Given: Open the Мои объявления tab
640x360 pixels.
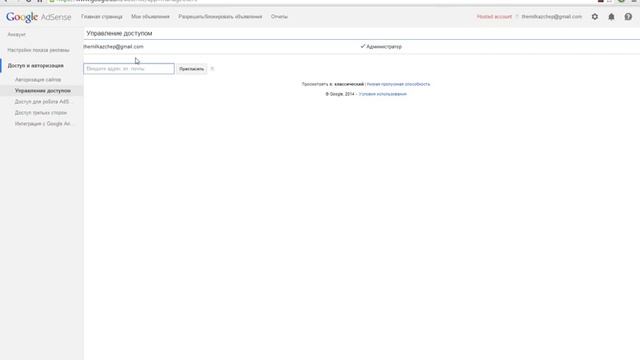Looking at the screenshot, I should [150, 17].
